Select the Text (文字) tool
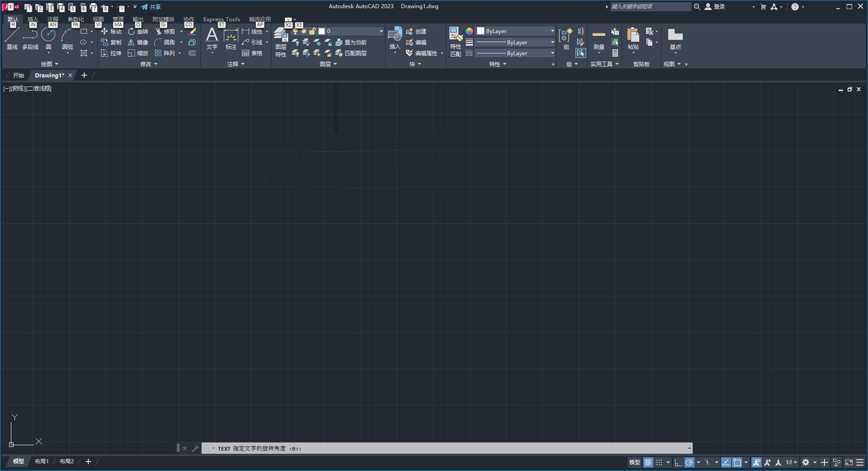The width and height of the screenshot is (868, 471). (212, 38)
